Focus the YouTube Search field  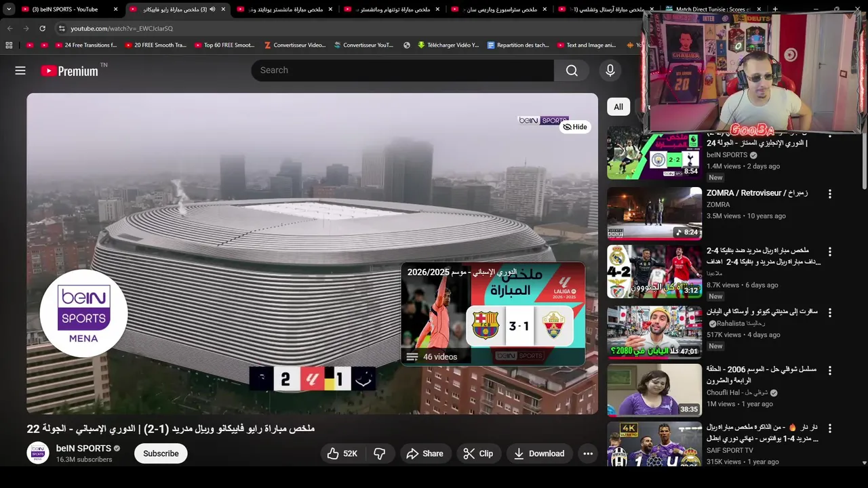pyautogui.click(x=403, y=70)
